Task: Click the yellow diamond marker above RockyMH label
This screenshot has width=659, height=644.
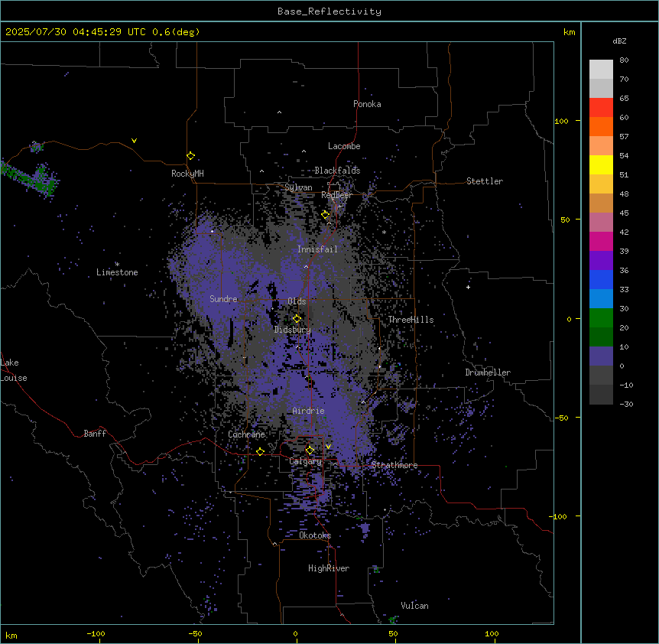Action: (x=191, y=156)
